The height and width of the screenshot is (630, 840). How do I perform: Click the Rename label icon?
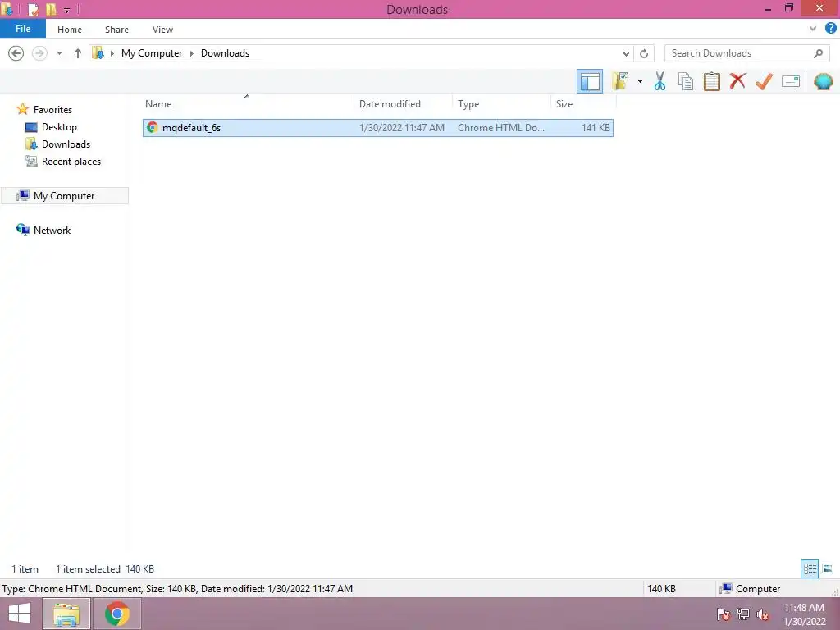tap(791, 81)
